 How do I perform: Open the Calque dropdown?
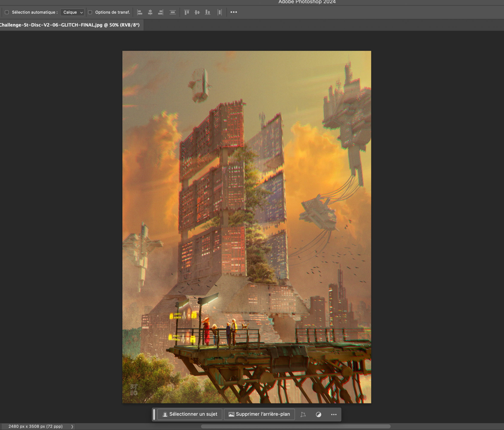[x=73, y=12]
